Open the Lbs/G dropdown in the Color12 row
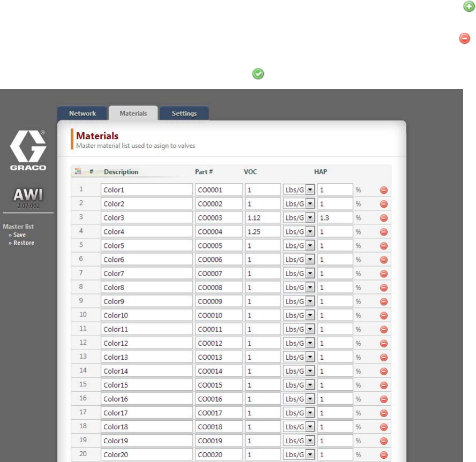Image resolution: width=476 pixels, height=462 pixels. [x=299, y=343]
